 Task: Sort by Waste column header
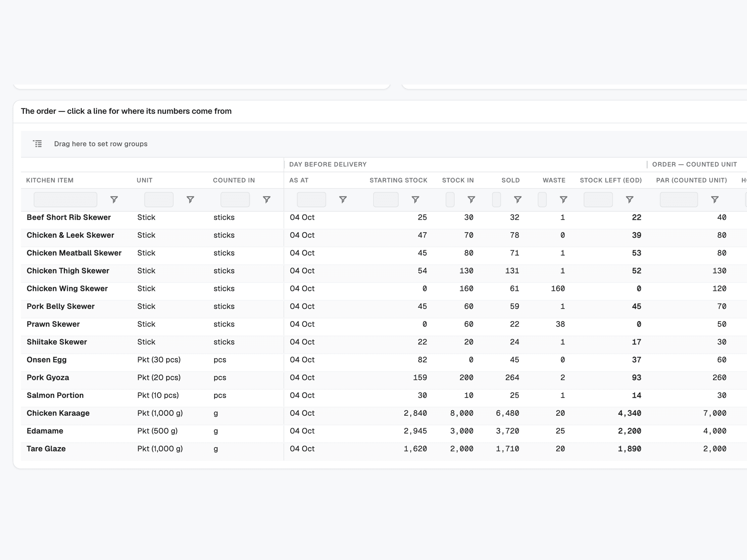pyautogui.click(x=554, y=180)
